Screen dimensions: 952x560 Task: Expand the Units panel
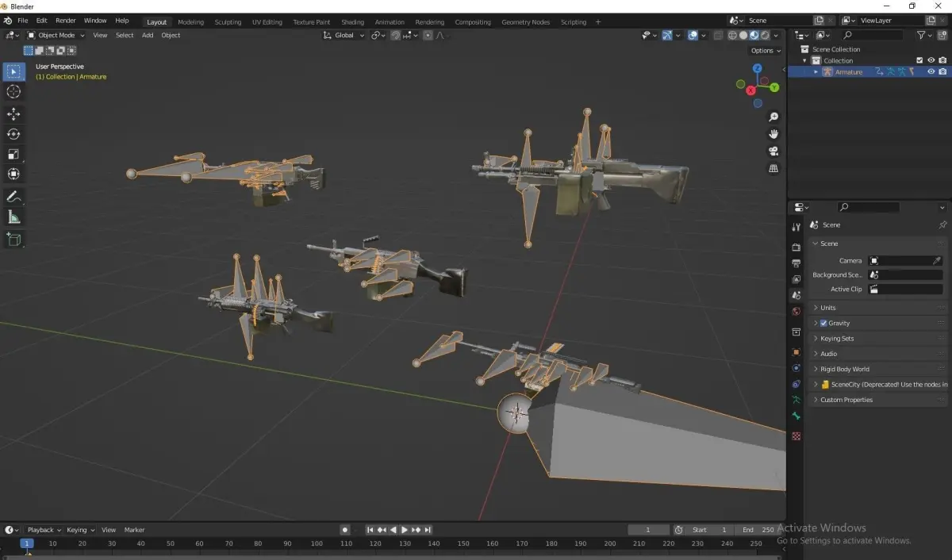coord(877,308)
